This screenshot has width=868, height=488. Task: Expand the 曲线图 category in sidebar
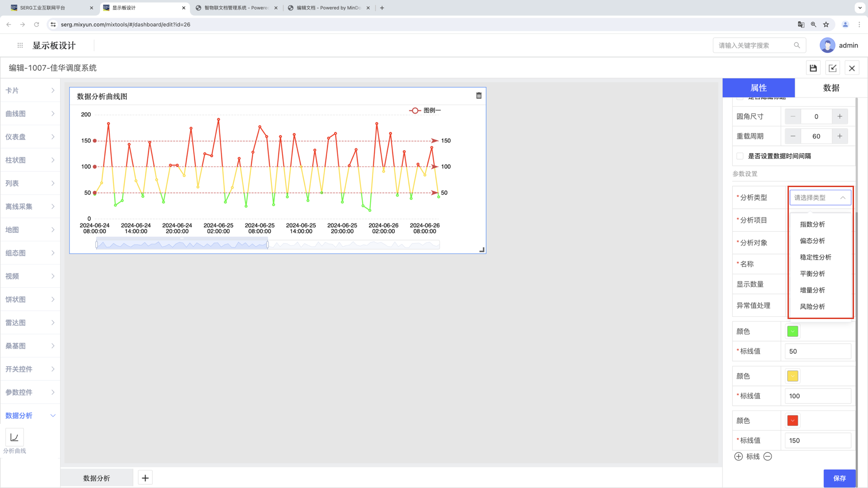coord(30,114)
